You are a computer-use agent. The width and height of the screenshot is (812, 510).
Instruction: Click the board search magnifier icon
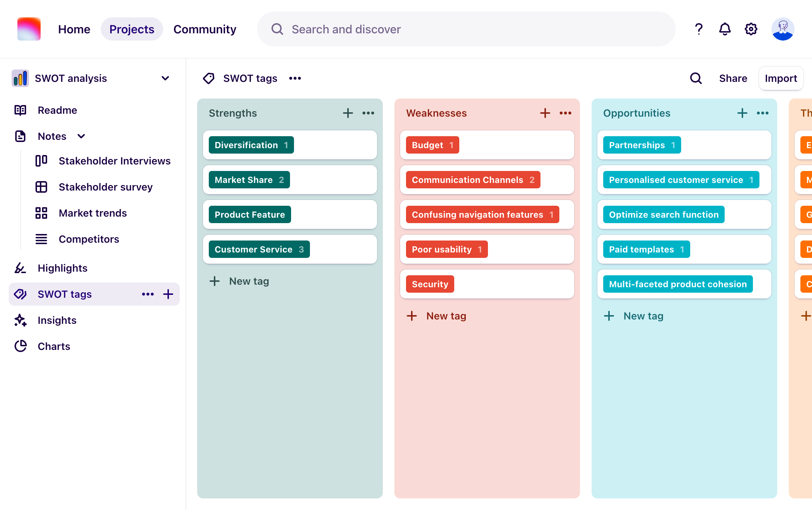click(x=696, y=78)
